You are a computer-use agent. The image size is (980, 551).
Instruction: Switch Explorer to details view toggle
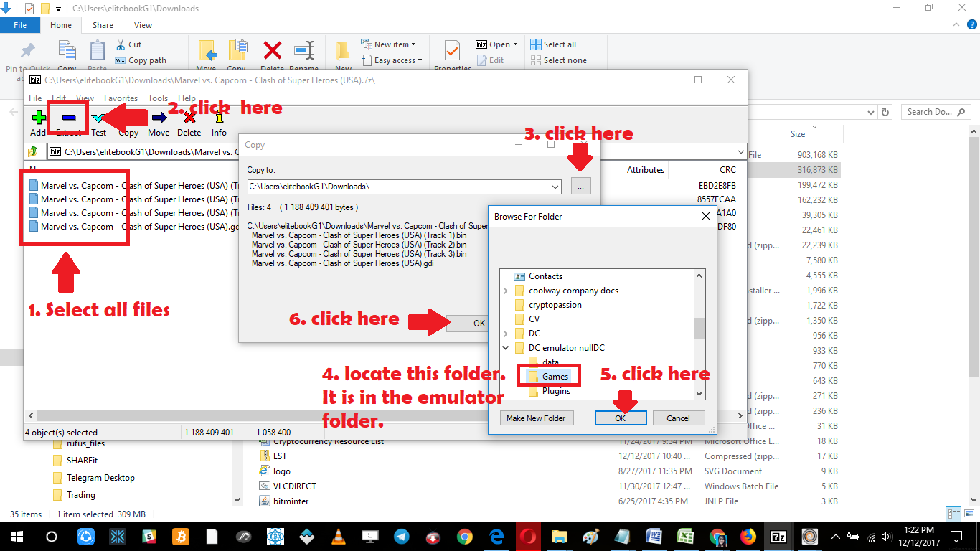[x=953, y=514]
